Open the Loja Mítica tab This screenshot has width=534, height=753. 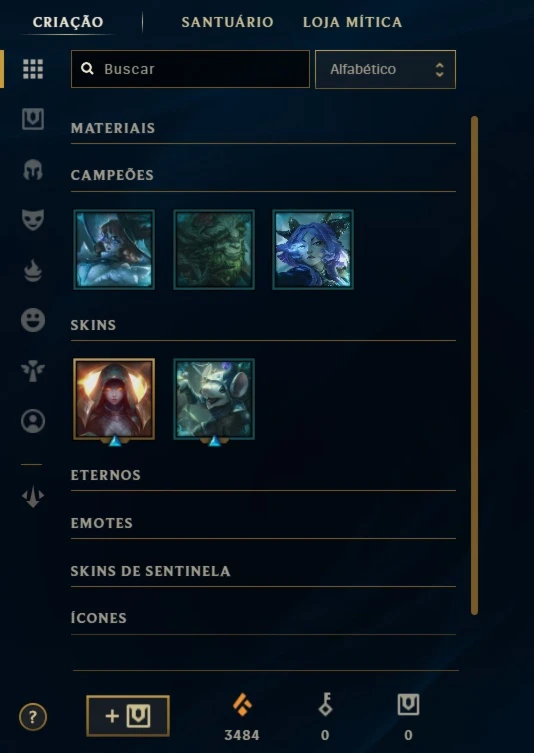pyautogui.click(x=352, y=22)
